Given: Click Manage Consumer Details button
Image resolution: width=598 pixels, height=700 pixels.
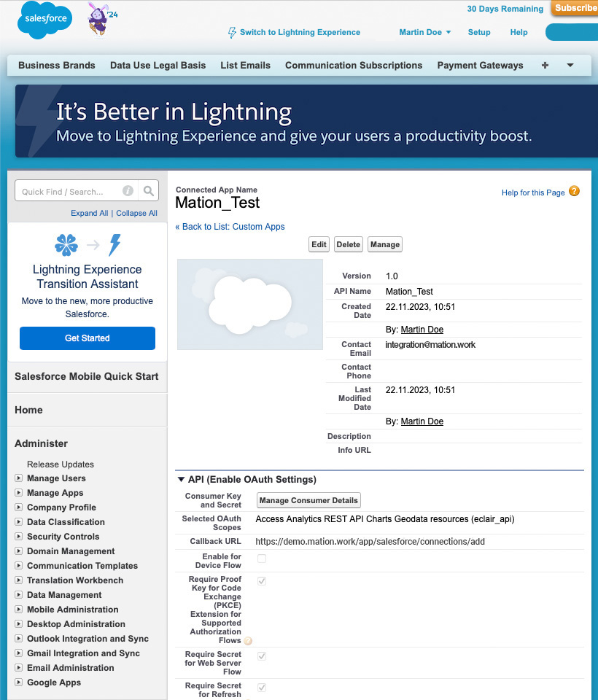Looking at the screenshot, I should click(x=308, y=500).
